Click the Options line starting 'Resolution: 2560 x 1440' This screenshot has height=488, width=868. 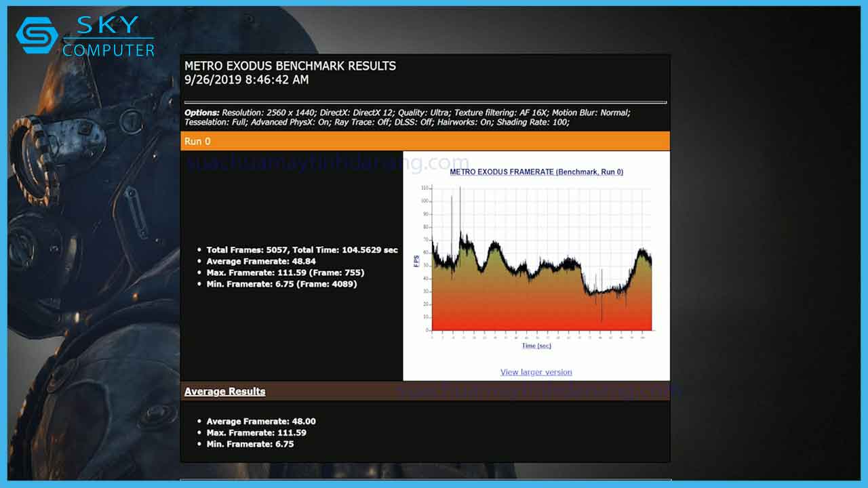[408, 113]
